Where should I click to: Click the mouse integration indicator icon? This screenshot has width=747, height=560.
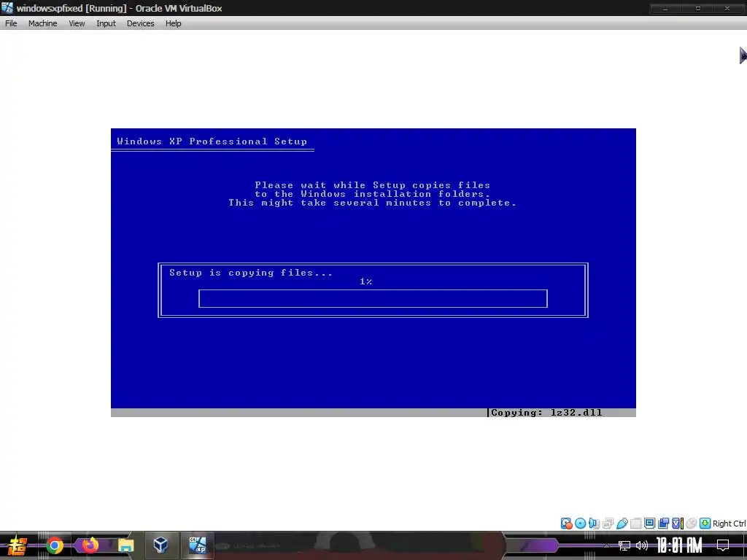click(692, 524)
